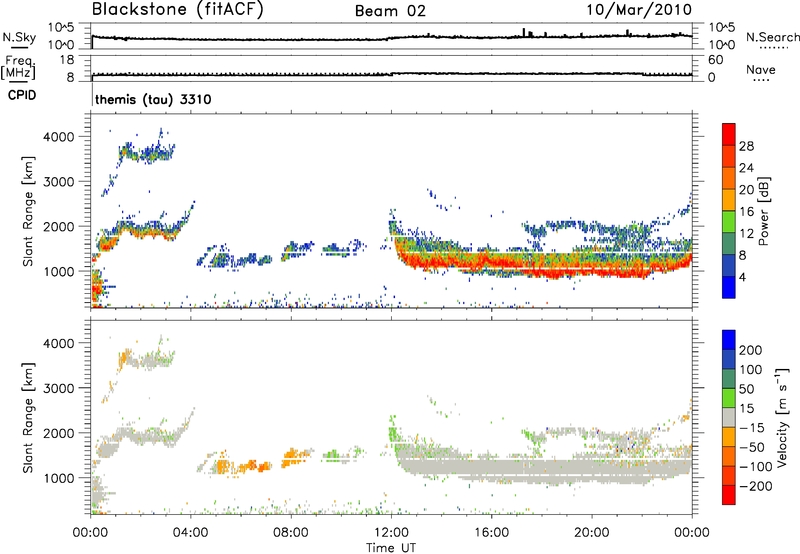Click the orange velocity patch near 06:00
Screen dimensions: 800x554
(x=245, y=466)
